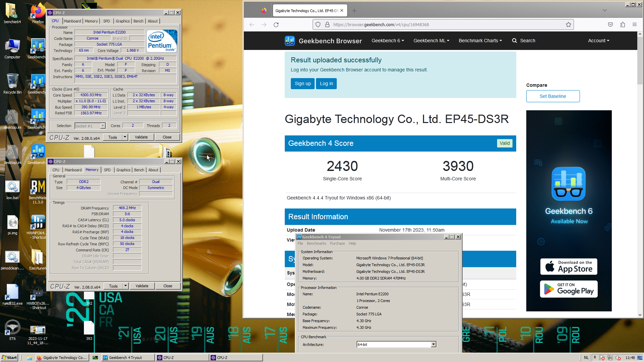Open Easytune6 folder on desktop
This screenshot has height=362, width=644.
38,260
